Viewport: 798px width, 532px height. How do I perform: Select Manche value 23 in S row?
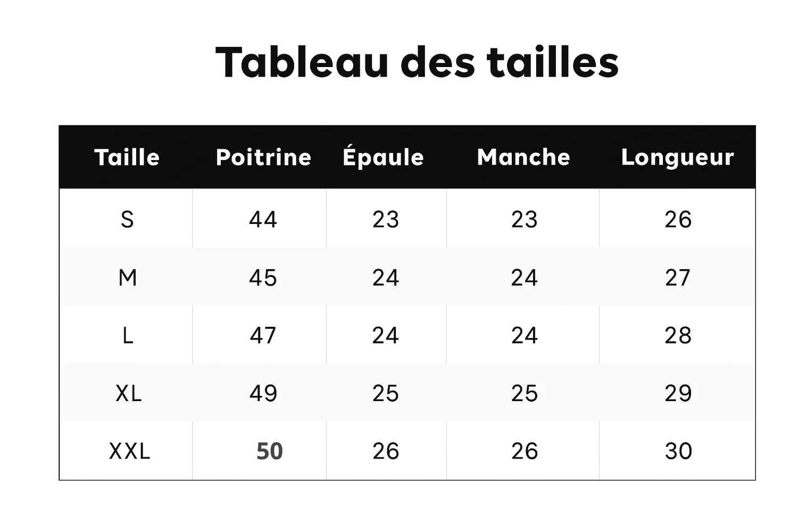[524, 219]
